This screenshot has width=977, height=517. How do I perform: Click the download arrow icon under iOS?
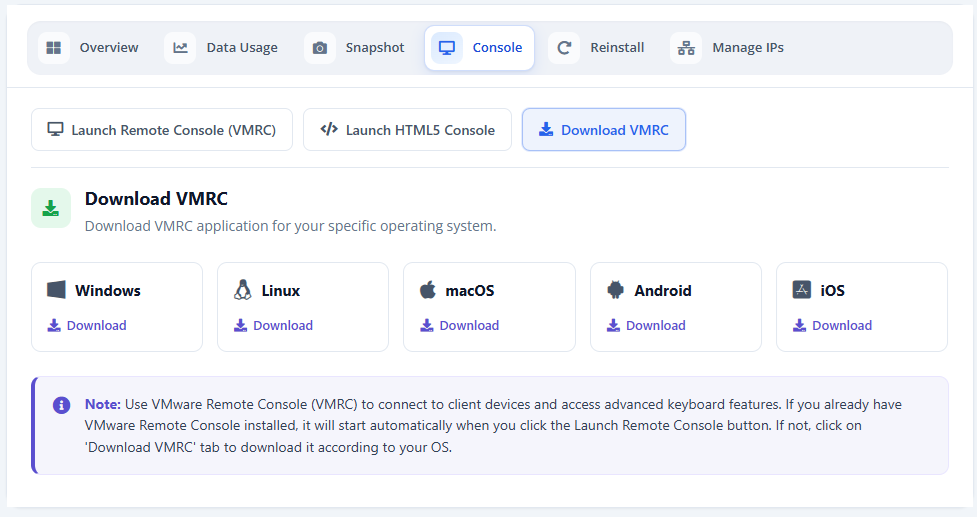[799, 325]
